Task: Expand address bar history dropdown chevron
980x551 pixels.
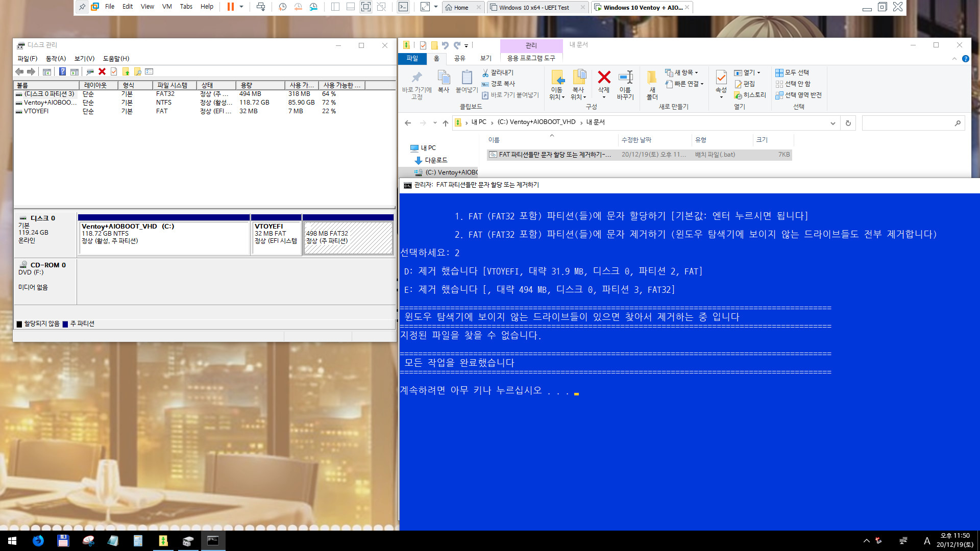Action: click(832, 123)
